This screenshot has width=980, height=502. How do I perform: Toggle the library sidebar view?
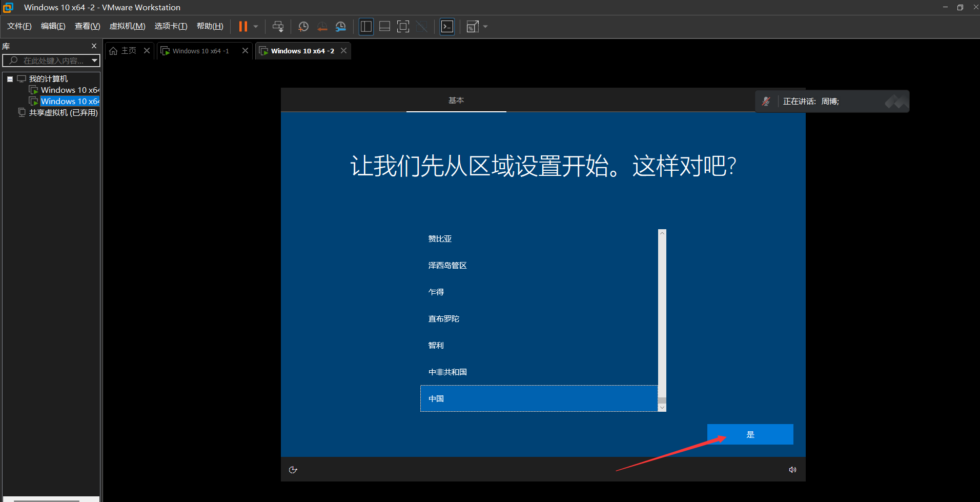tap(366, 26)
